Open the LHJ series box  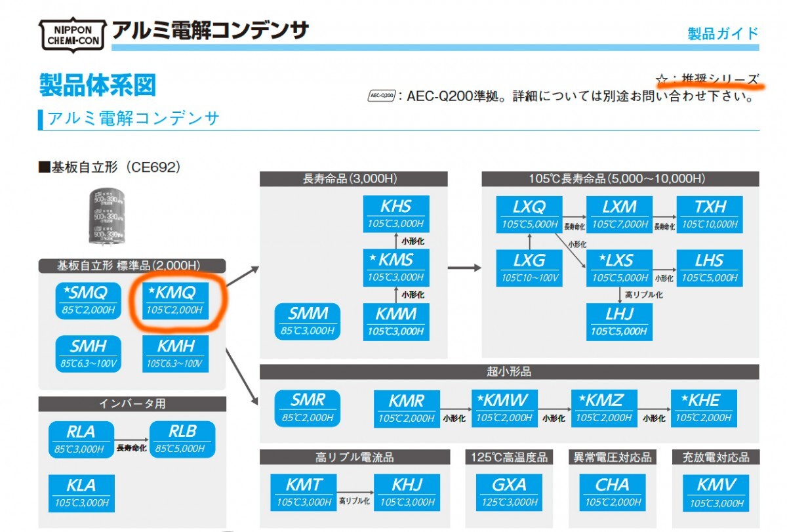coord(620,321)
